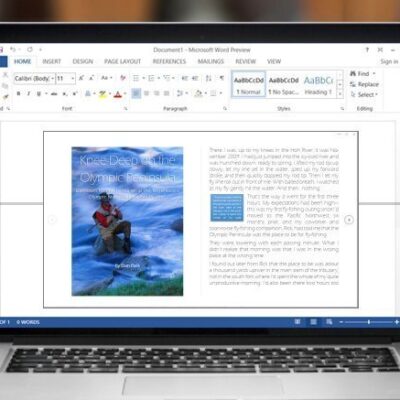
Task: Click the Bullets list icon
Action: click(136, 78)
